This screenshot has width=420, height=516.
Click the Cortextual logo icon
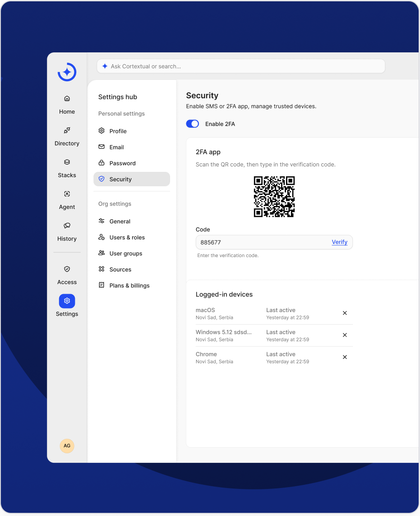tap(67, 72)
